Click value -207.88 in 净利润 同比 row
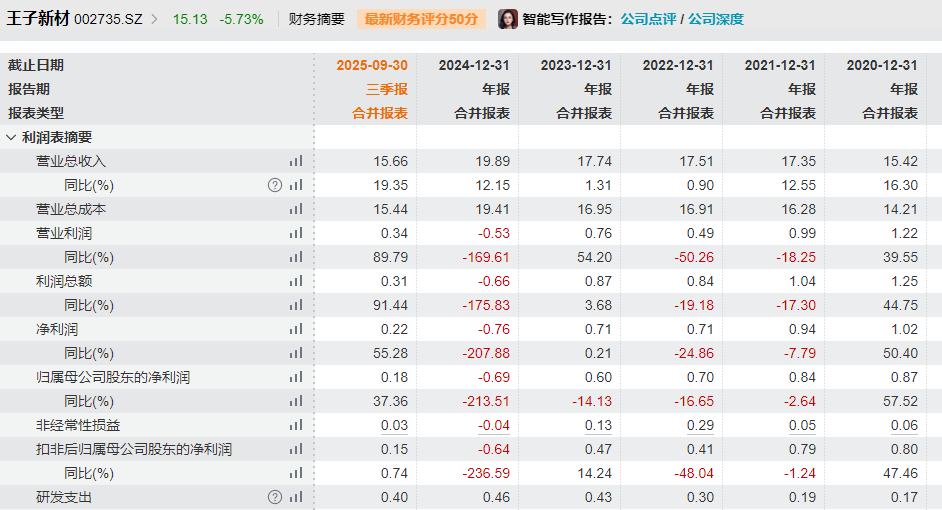The image size is (942, 510). (x=486, y=353)
